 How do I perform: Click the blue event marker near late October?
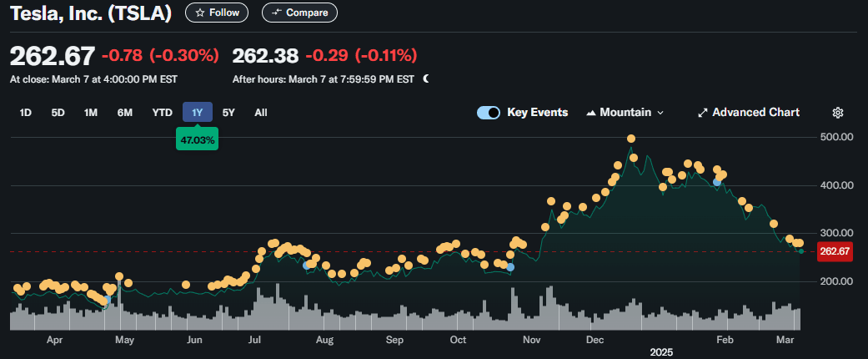click(x=510, y=267)
